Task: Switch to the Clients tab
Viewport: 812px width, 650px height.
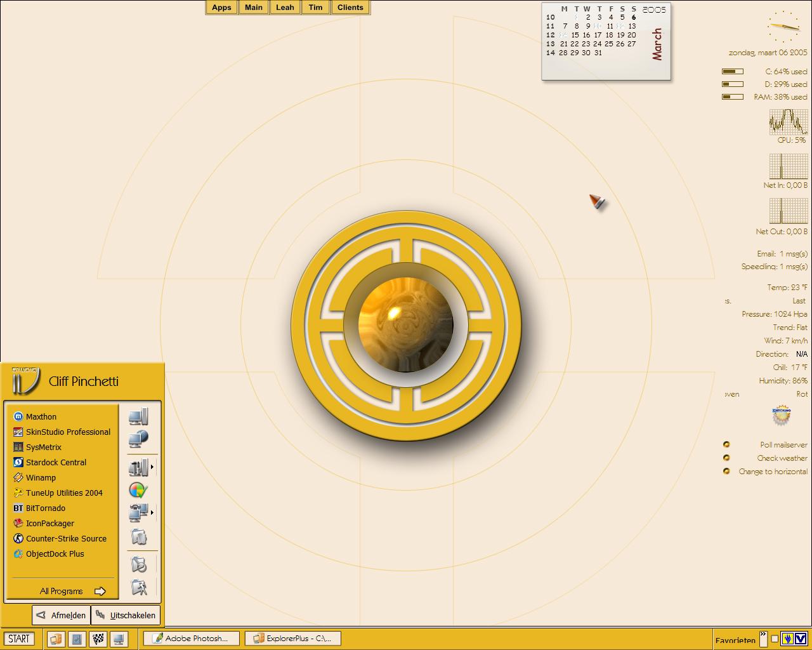Action: 350,8
